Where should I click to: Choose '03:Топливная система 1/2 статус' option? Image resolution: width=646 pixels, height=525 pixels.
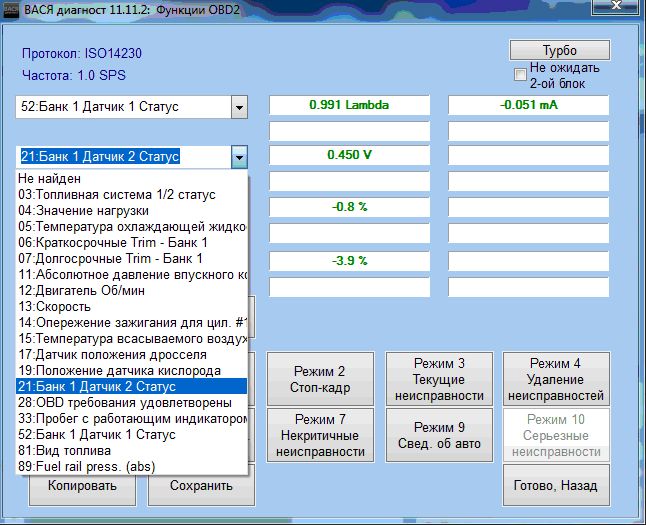coord(132,195)
